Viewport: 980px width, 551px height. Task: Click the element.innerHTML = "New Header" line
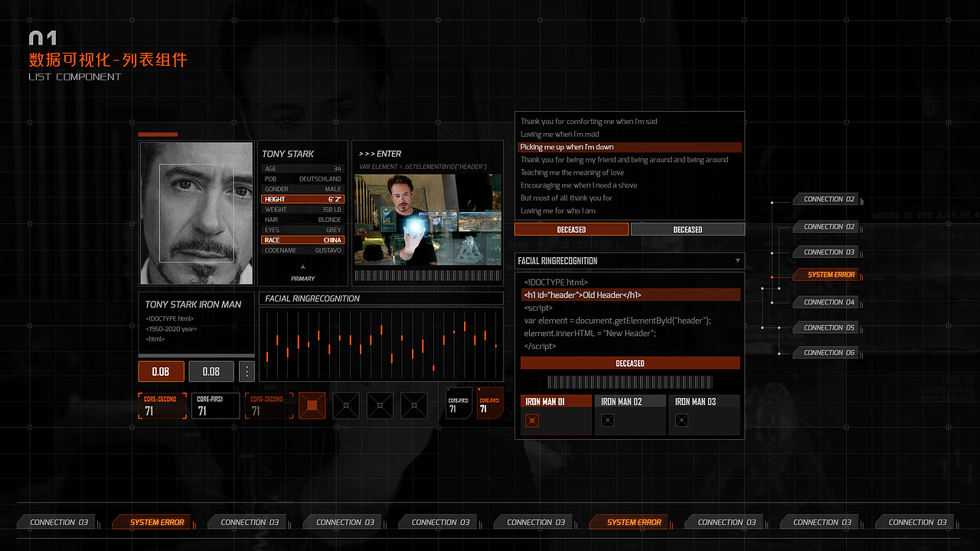590,334
